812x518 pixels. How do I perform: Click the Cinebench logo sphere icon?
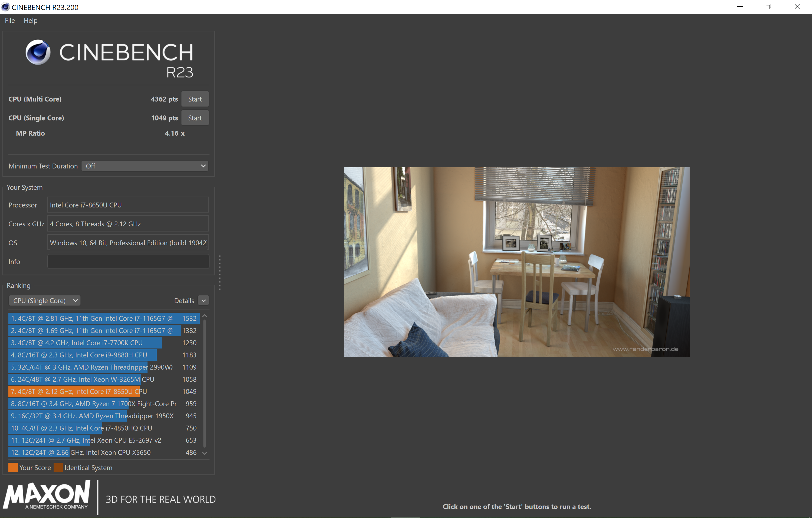(x=38, y=52)
